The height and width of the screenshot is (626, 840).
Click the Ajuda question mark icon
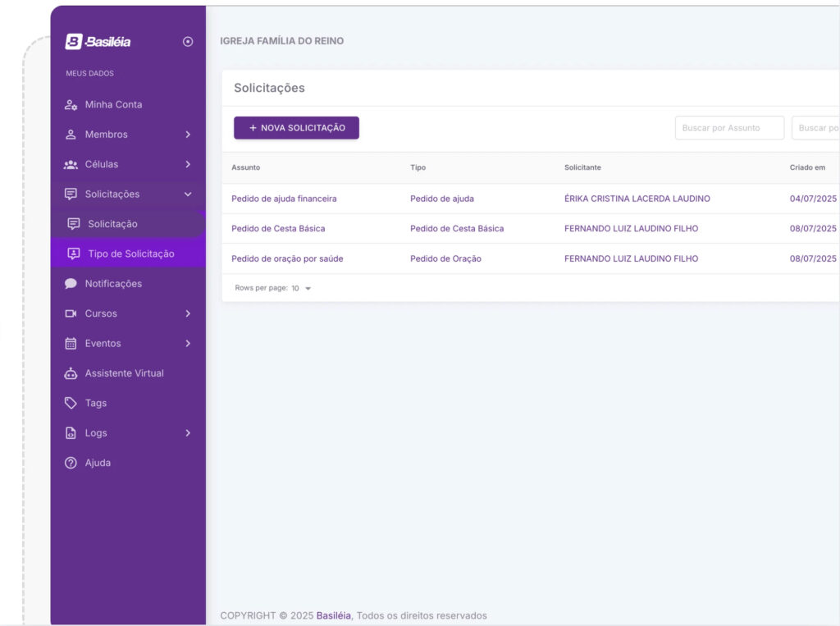point(71,464)
